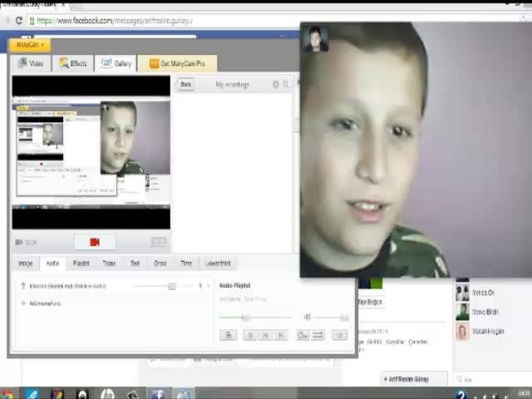Viewport: 532px width, 399px height.
Task: Open the Gallery tab in ManyCam
Action: click(x=116, y=63)
